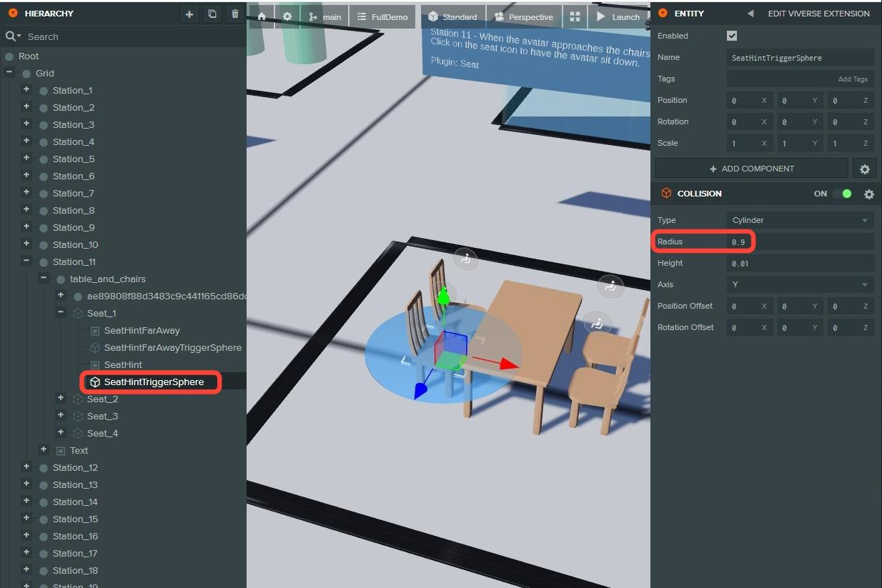Click the home icon in viewport toolbar
The height and width of the screenshot is (588, 882).
(262, 16)
